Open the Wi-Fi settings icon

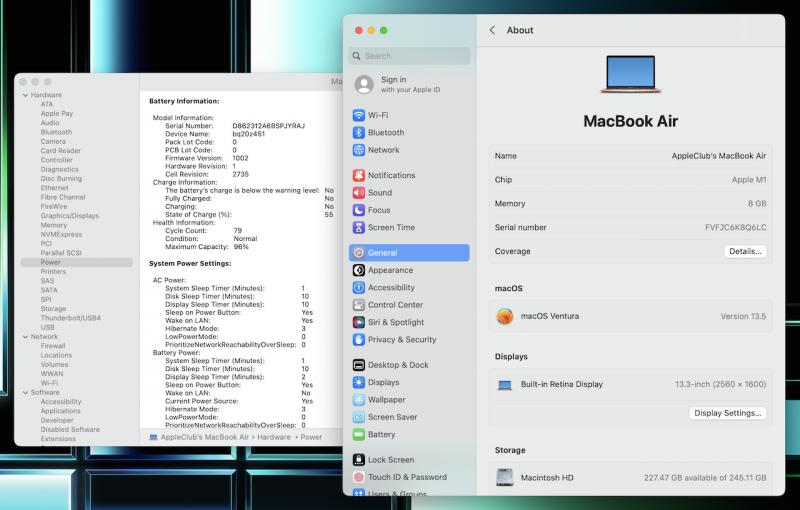click(359, 115)
